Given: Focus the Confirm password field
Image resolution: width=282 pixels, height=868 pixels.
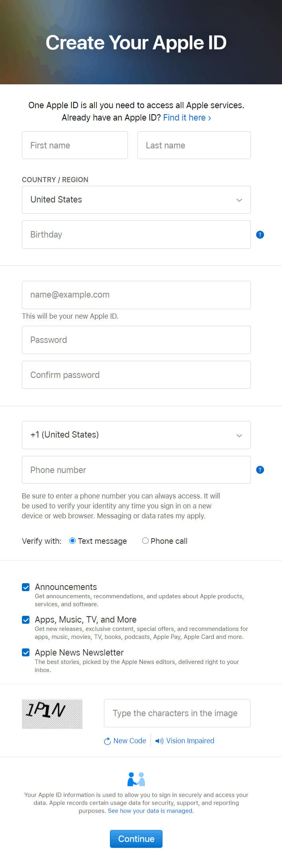Looking at the screenshot, I should (x=136, y=375).
